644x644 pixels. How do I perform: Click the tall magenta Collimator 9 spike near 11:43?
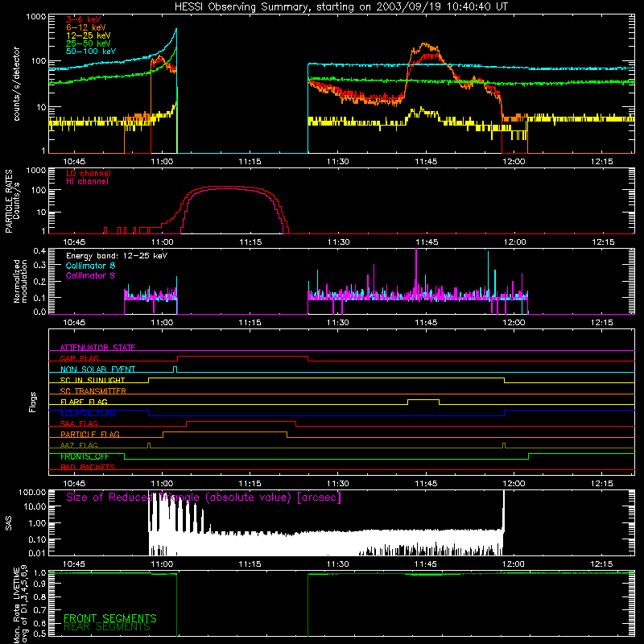click(x=416, y=271)
